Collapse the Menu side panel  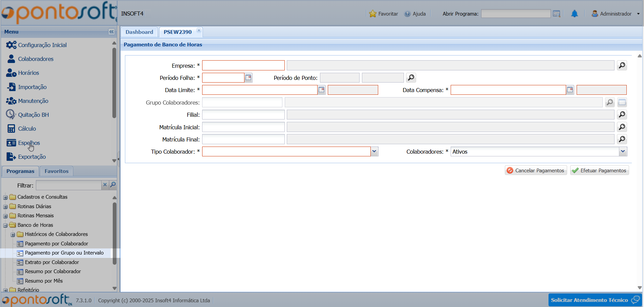(x=111, y=32)
